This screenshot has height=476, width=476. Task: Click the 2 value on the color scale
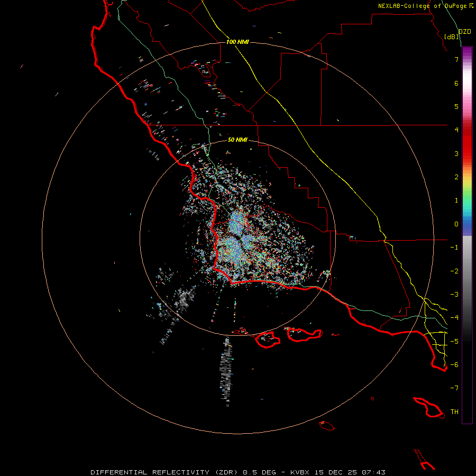pyautogui.click(x=456, y=177)
